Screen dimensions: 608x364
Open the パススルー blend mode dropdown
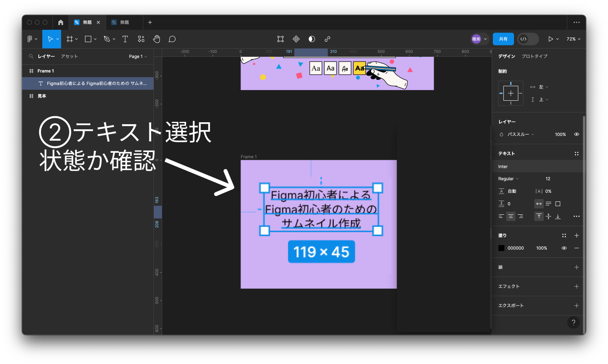521,134
